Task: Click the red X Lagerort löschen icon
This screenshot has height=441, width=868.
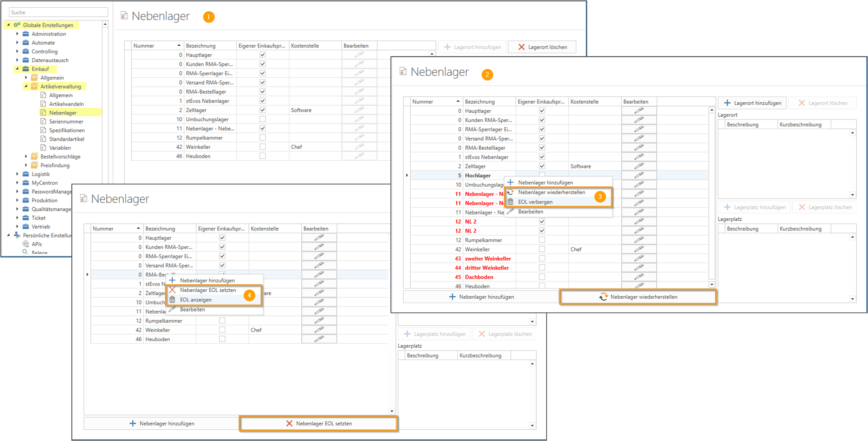Action: [521, 47]
